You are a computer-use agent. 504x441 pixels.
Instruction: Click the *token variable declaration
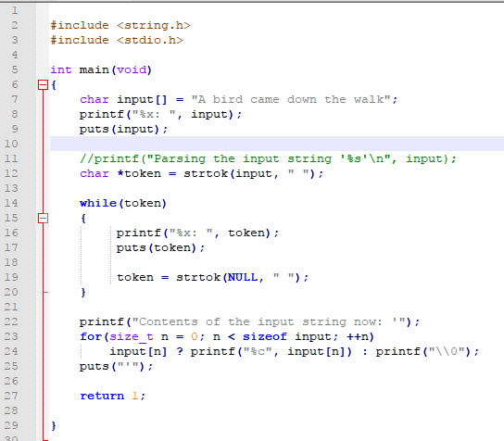(x=139, y=173)
